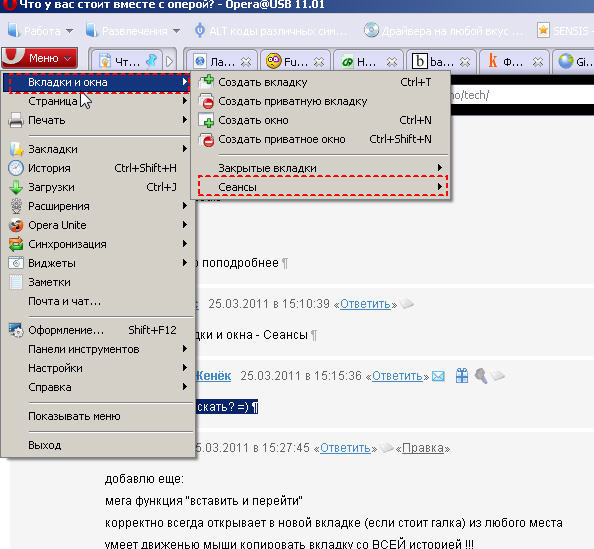Close the Fu… tab
Viewport: 594px width, 549px height.
(319, 61)
